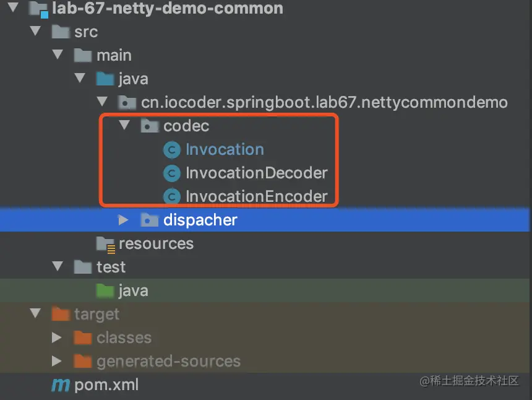The width and height of the screenshot is (532, 400).
Task: Collapse the src folder arrow
Action: (x=35, y=31)
